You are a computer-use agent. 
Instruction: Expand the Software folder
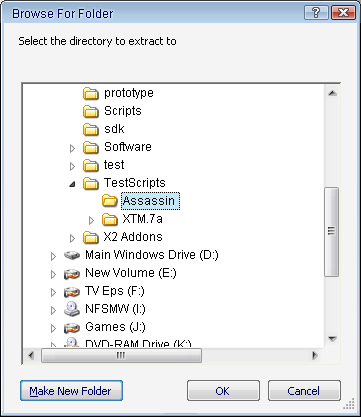click(x=72, y=148)
